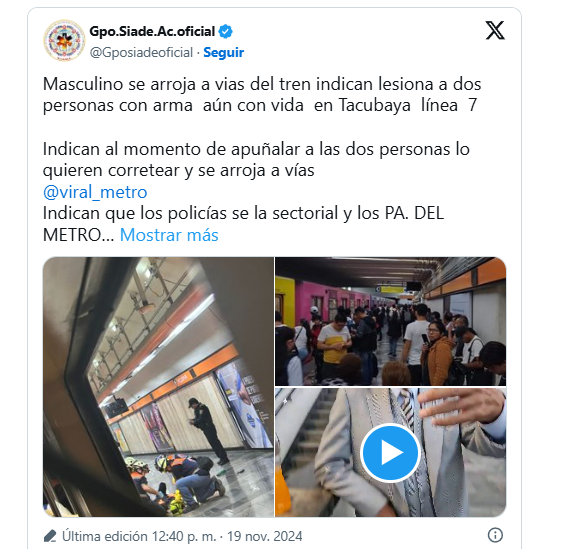Play the embedded video thumbnail
This screenshot has height=549, width=579.
click(390, 452)
